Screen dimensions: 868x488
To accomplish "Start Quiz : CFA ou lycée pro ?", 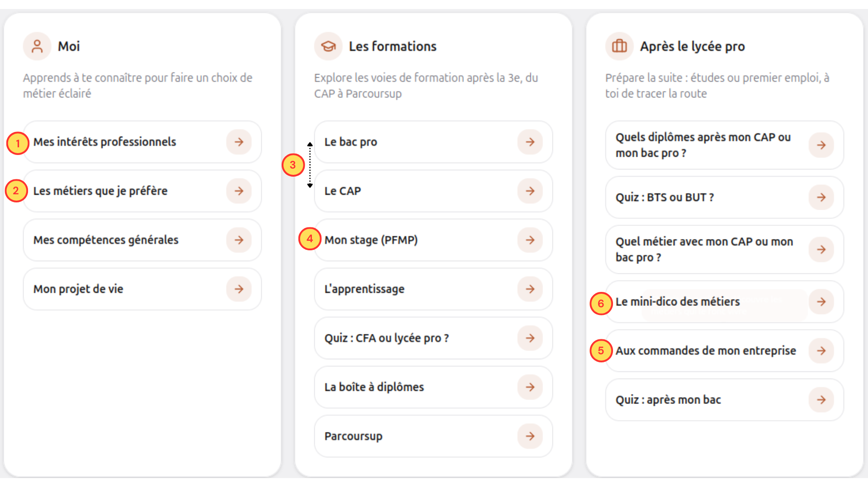I will pos(434,338).
